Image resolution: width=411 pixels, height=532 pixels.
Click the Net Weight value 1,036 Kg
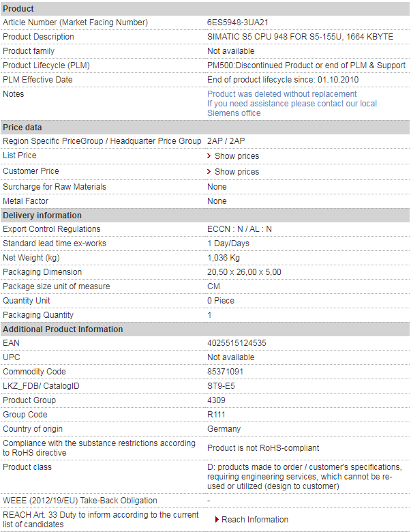pos(224,258)
